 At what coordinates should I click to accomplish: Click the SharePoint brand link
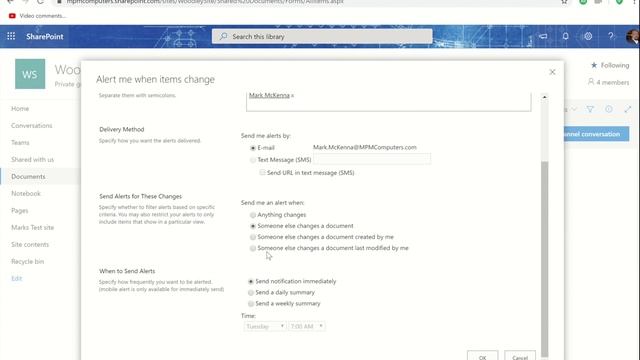[x=45, y=36]
